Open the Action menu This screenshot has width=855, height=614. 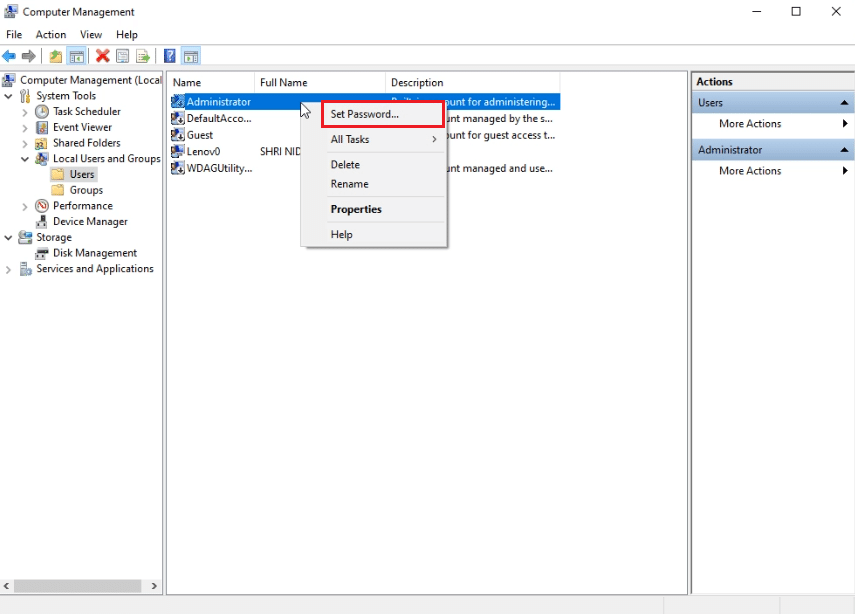51,34
